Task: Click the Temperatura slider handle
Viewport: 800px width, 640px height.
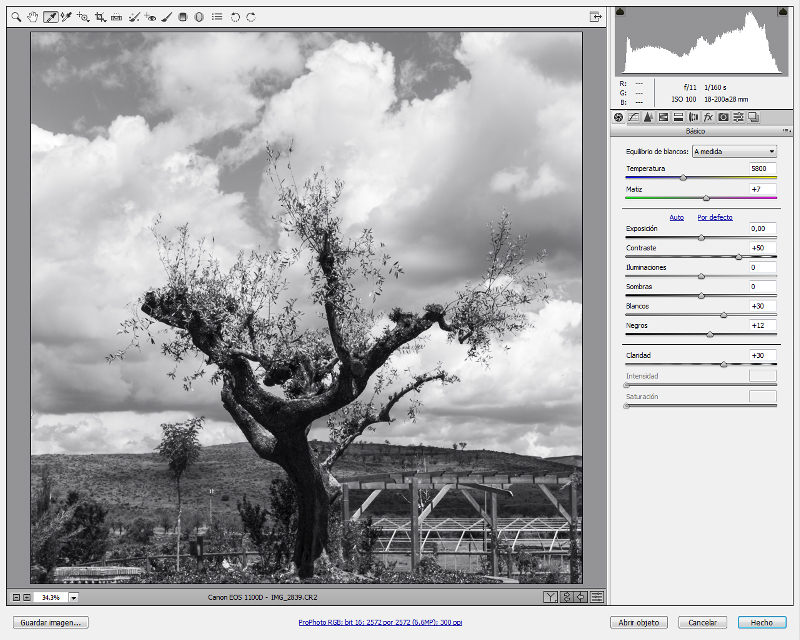Action: (x=683, y=178)
